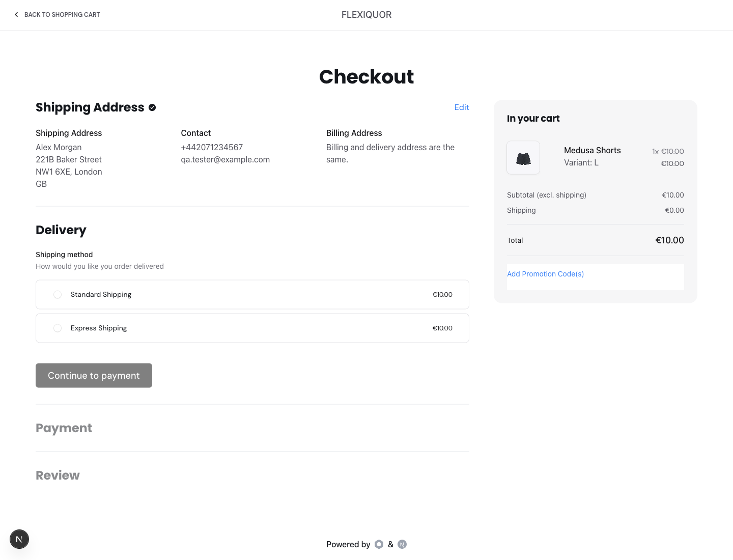The image size is (733, 560).
Task: Click the Medusa logo in footer
Action: click(379, 544)
